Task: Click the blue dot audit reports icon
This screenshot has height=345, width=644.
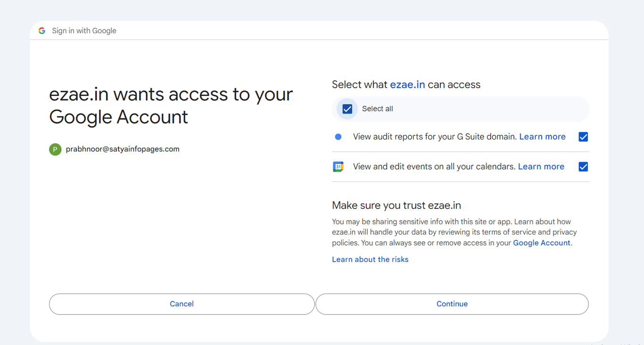Action: click(338, 137)
